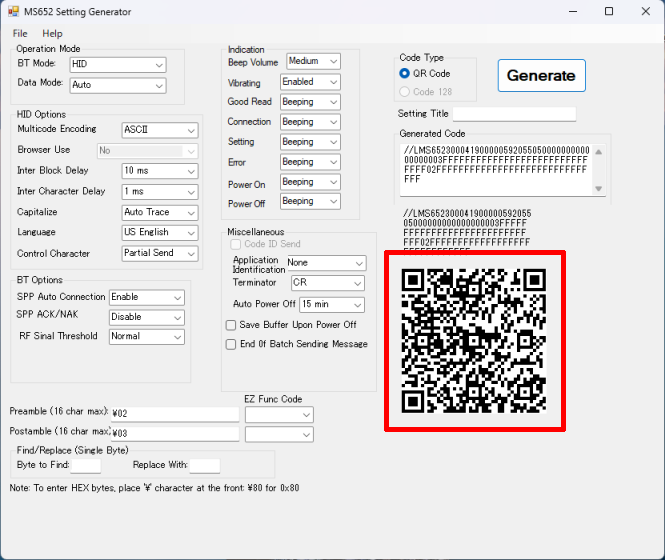The image size is (665, 560).
Task: Open the Terminator dropdown
Action: point(328,283)
